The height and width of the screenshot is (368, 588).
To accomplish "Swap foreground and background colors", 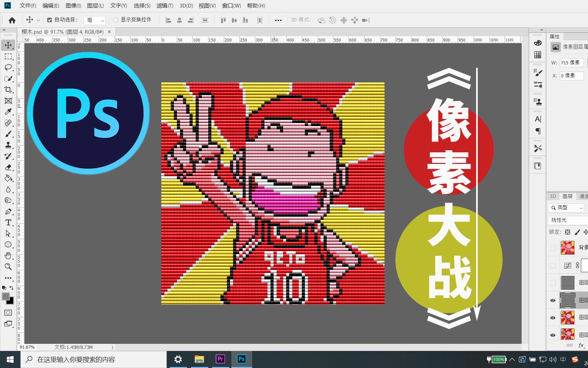I will (12, 288).
